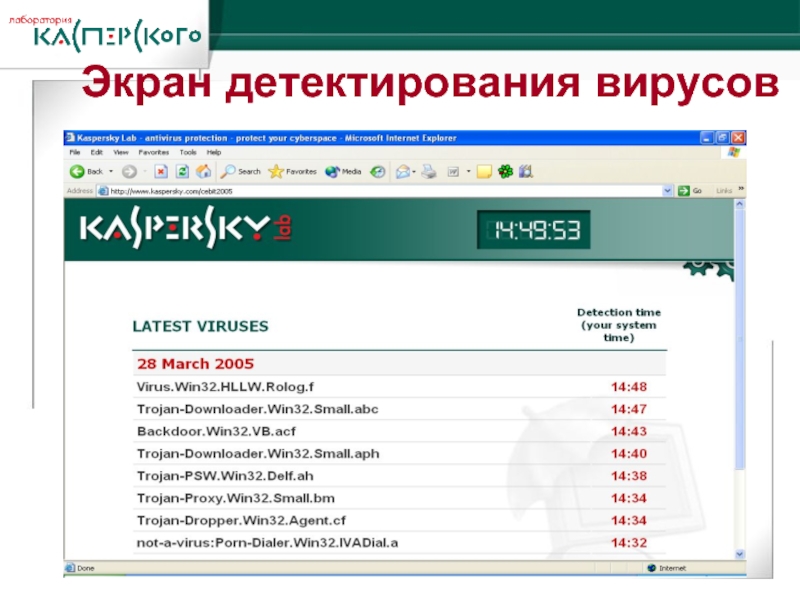Click the digital clock showing 14:49:53
The width and height of the screenshot is (800, 600).
coord(534,230)
